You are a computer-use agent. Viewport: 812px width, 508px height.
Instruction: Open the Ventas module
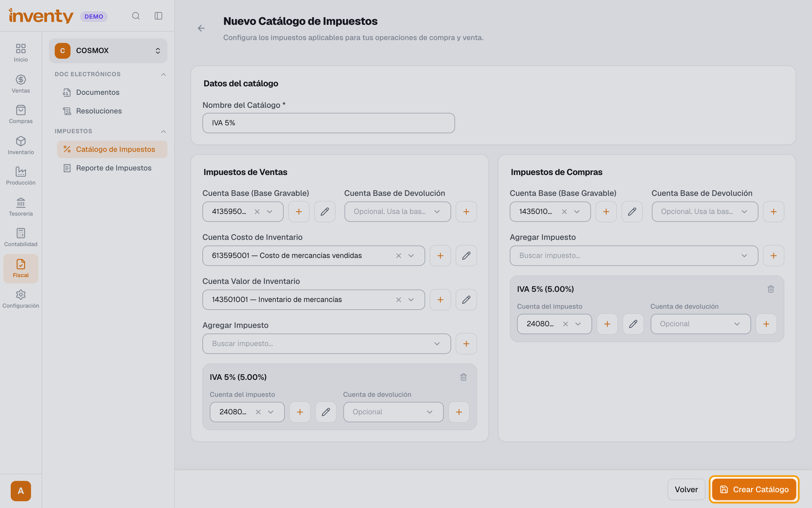click(x=21, y=84)
